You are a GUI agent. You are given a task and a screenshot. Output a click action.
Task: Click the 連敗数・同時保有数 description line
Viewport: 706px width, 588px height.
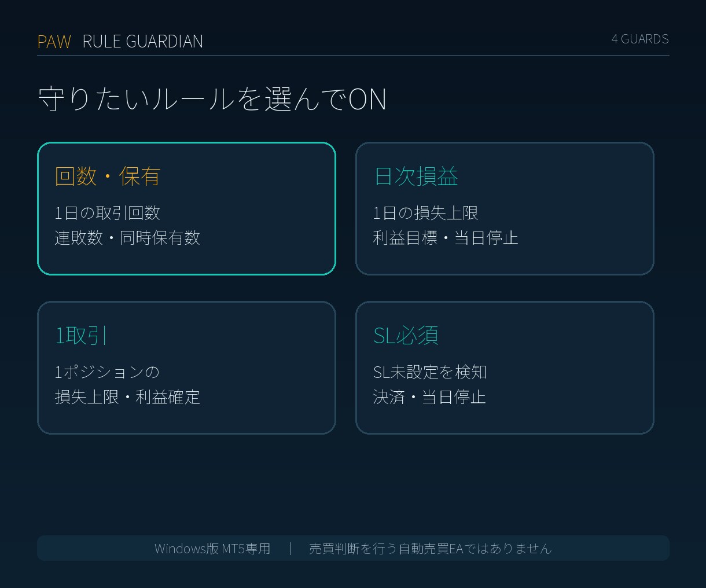pos(127,238)
